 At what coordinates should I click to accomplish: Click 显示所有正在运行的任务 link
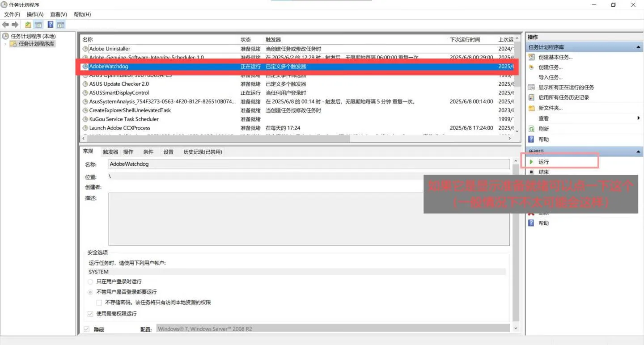pos(566,87)
